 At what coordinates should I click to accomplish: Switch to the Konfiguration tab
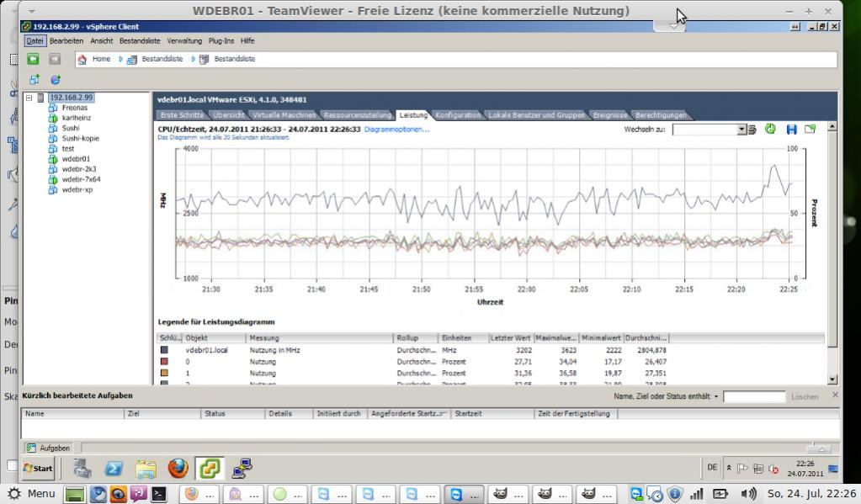(458, 115)
